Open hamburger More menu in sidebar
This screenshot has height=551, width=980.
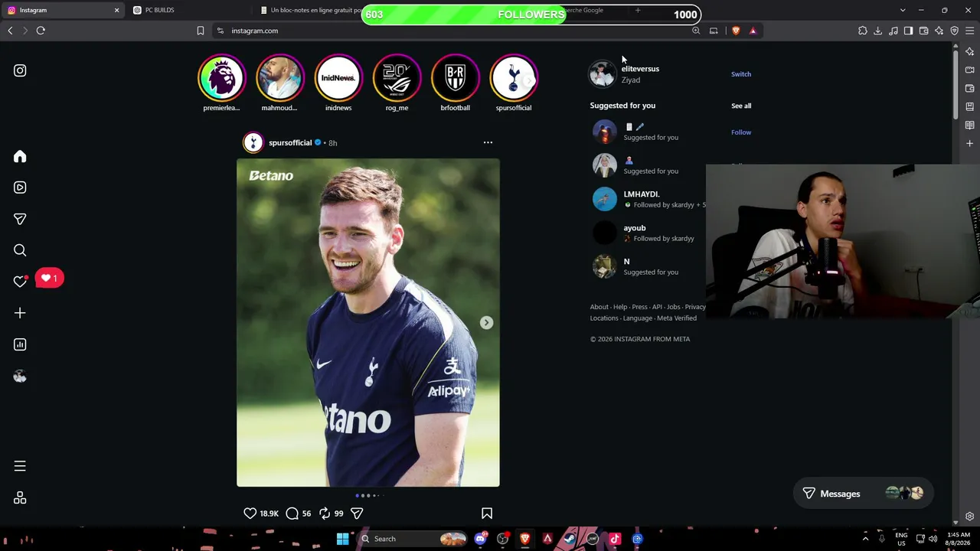20,466
